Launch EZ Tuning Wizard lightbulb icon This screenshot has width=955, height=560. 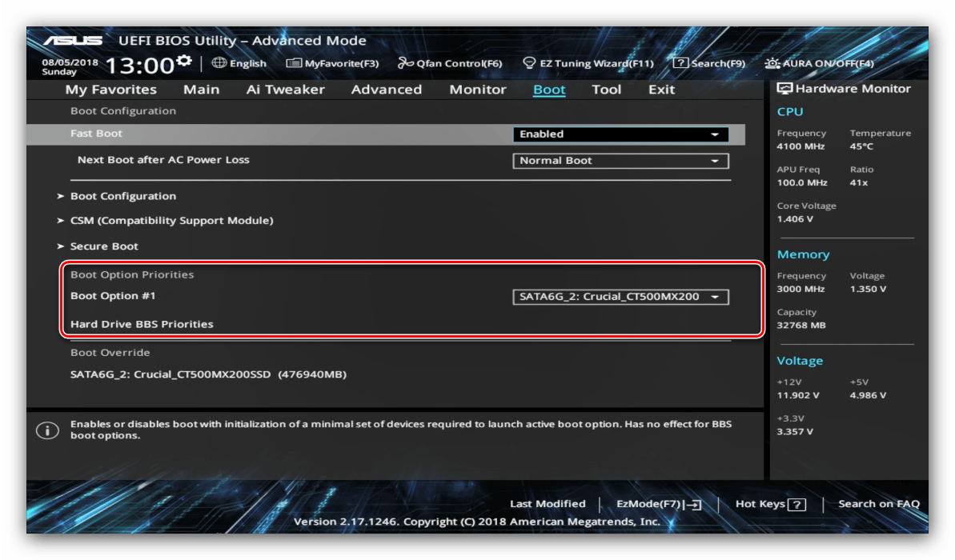pos(528,63)
